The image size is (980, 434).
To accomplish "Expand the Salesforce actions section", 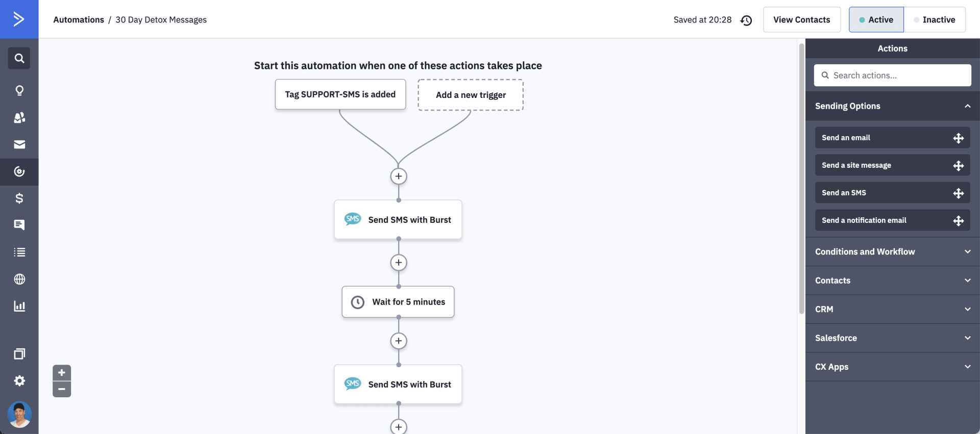I will coord(892,338).
